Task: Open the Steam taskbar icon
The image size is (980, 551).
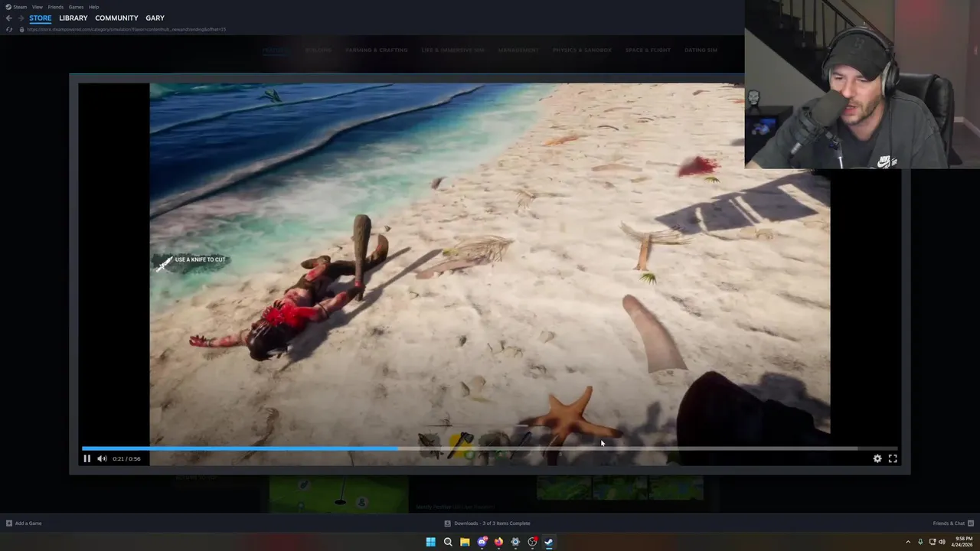Action: coord(549,542)
